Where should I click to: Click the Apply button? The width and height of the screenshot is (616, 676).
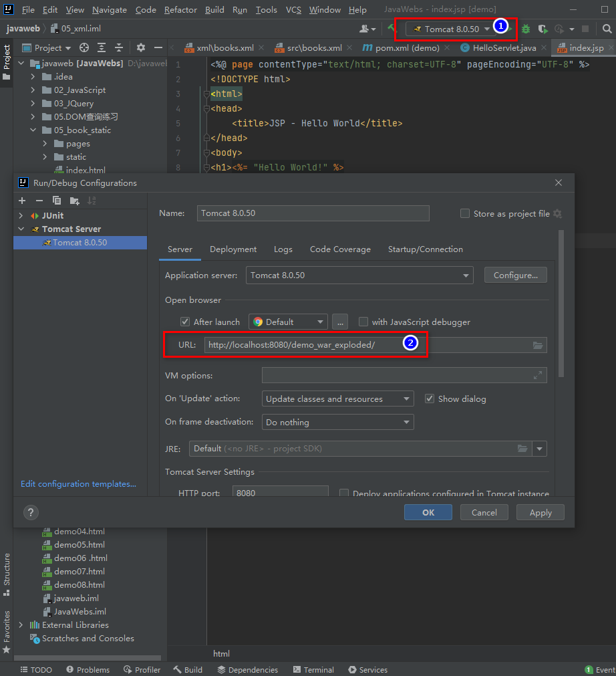coord(541,513)
